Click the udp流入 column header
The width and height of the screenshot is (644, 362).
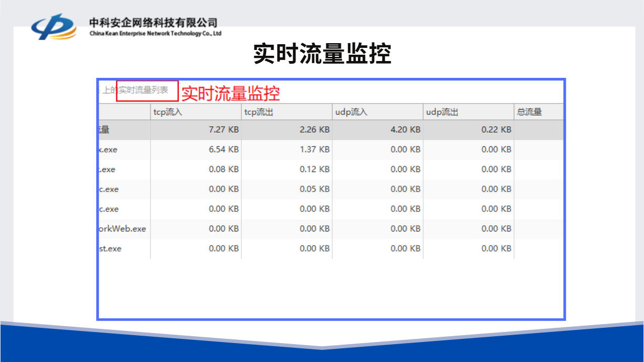(x=351, y=112)
